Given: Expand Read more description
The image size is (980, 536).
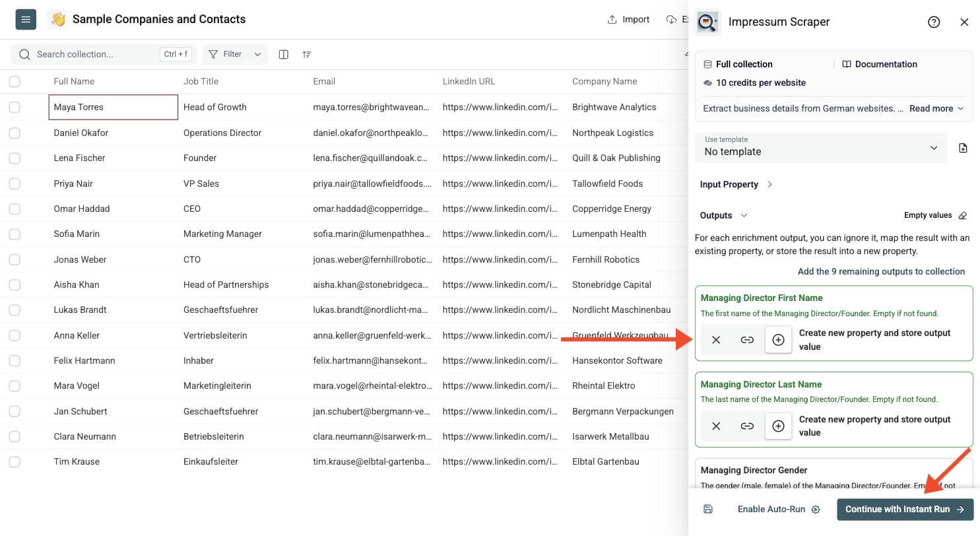Looking at the screenshot, I should pos(936,108).
